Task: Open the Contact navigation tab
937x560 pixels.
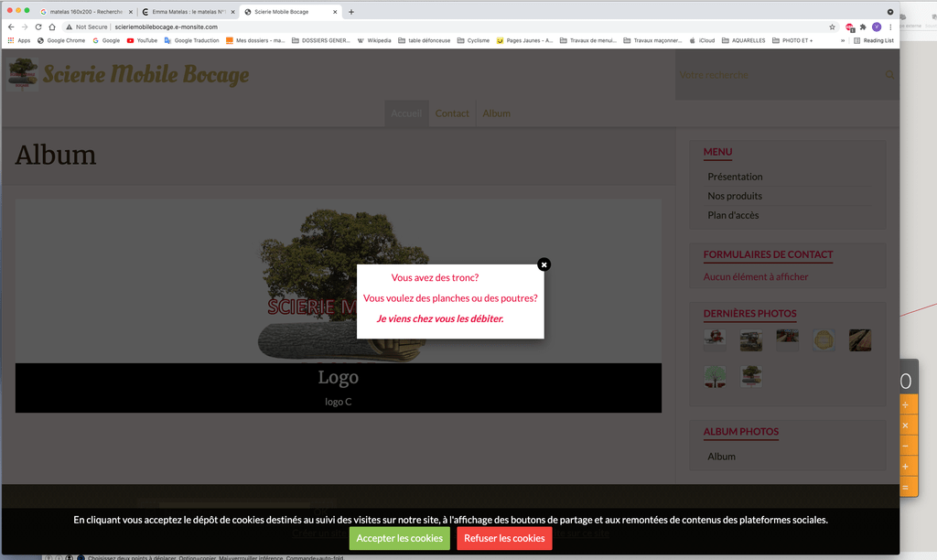Action: [452, 113]
